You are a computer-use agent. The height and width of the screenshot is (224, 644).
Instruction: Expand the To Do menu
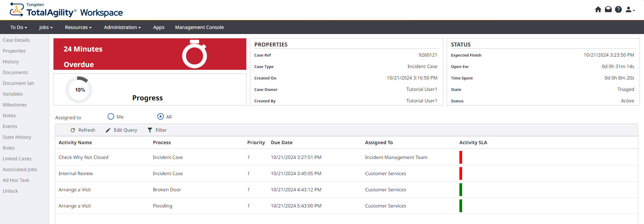point(19,27)
